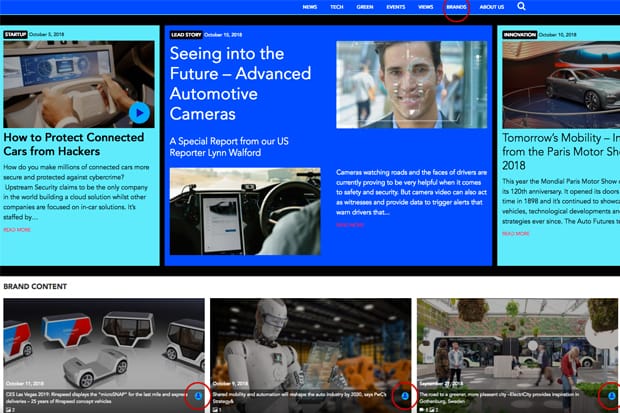Click Read More under the hackers article

pos(17,229)
